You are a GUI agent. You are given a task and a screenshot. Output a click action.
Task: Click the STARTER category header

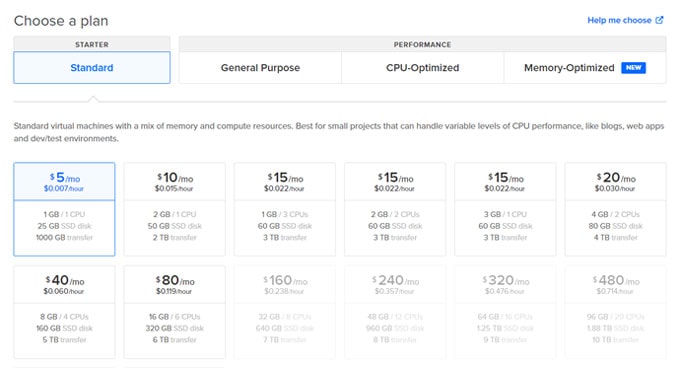point(92,44)
